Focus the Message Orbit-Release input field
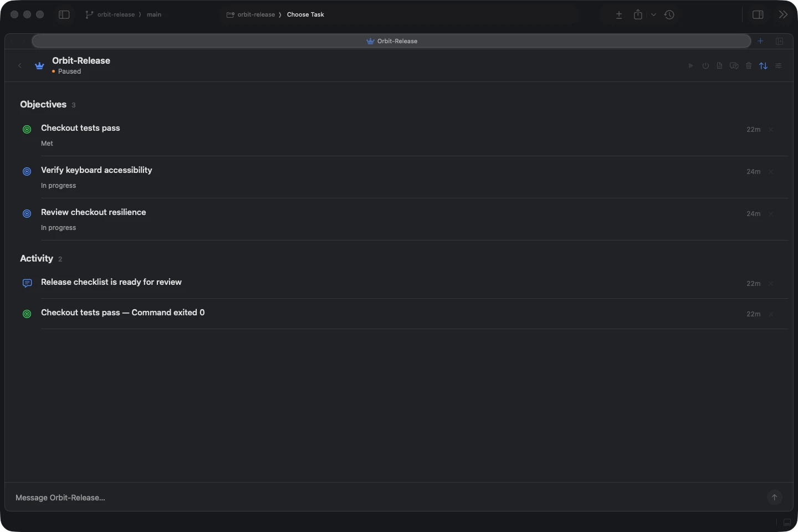798x532 pixels. tap(388, 498)
